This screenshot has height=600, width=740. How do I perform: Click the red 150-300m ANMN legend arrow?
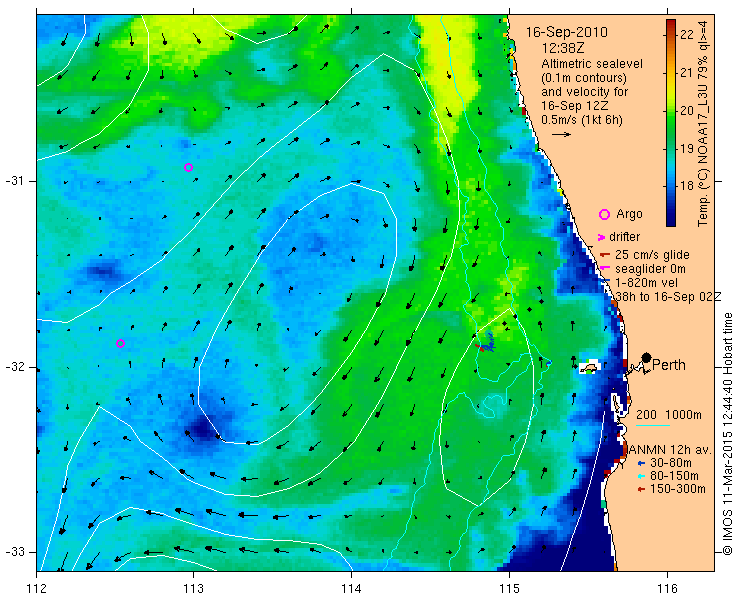click(641, 489)
